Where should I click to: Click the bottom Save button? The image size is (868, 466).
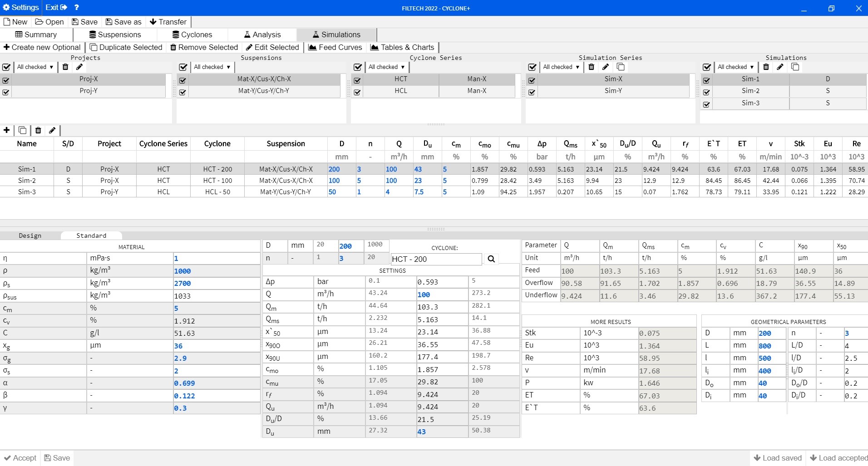[x=57, y=458]
